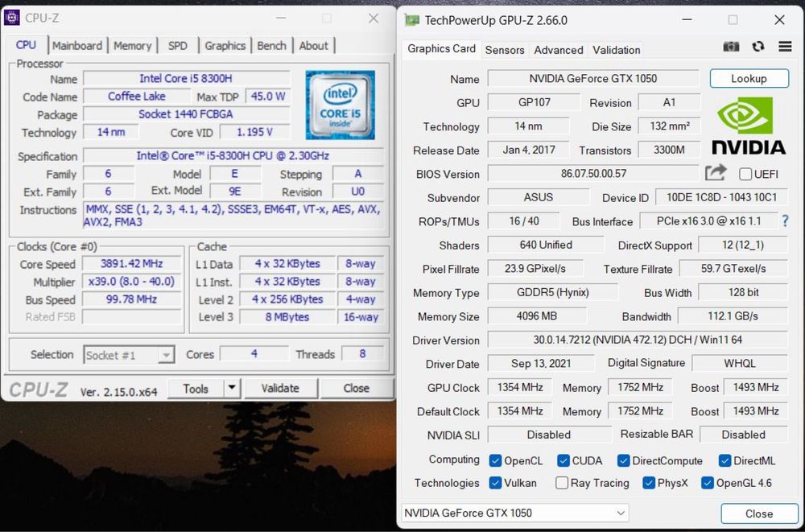Click the GPU-Z title bar icon
Image resolution: width=805 pixels, height=532 pixels.
coord(411,20)
